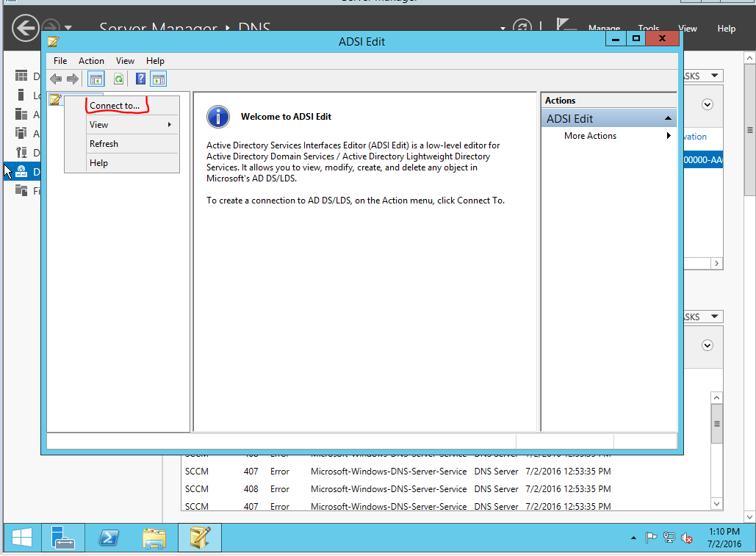The width and height of the screenshot is (756, 556).
Task: Select the Dashboard icon in Server Manager sidebar
Action: click(x=21, y=76)
